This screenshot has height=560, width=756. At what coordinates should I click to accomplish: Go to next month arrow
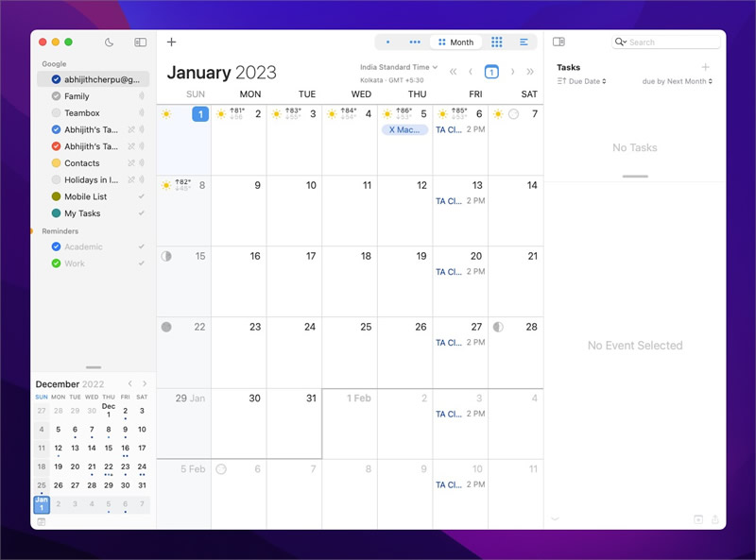512,72
